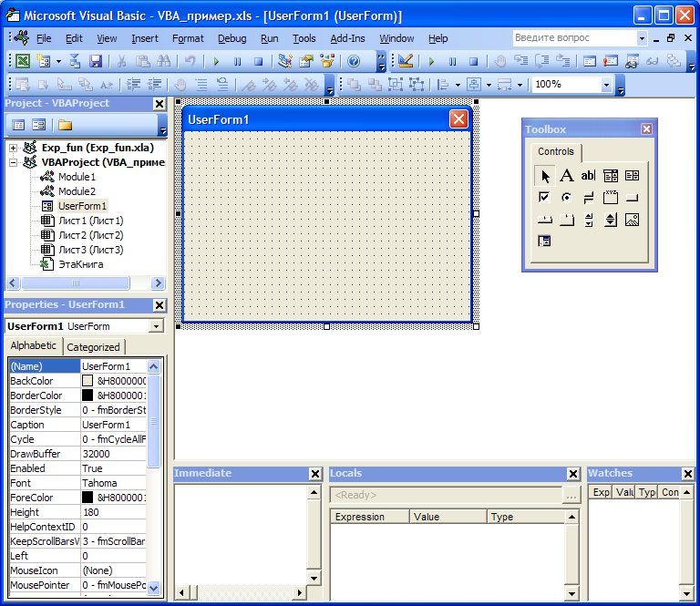Save the workbook with the floppy icon
The width and height of the screenshot is (700, 606).
pos(96,61)
